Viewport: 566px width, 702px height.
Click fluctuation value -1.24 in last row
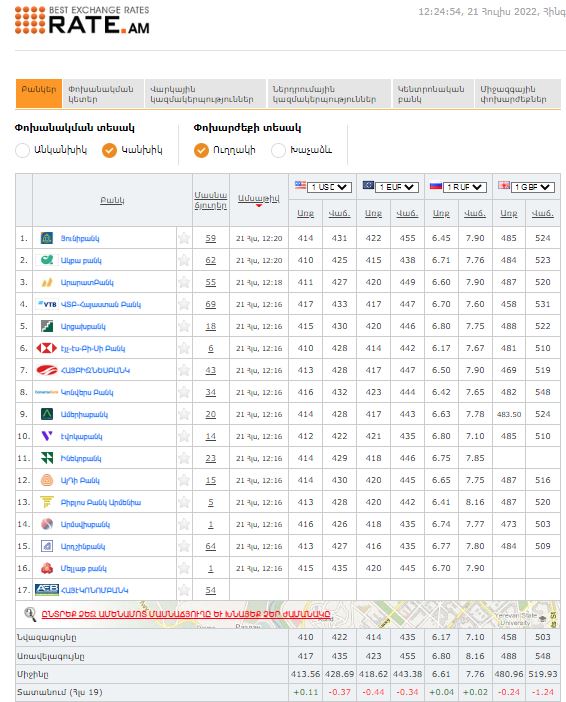click(543, 692)
